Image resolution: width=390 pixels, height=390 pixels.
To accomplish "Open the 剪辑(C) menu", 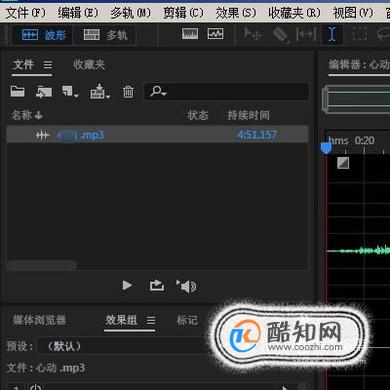I will click(x=183, y=13).
